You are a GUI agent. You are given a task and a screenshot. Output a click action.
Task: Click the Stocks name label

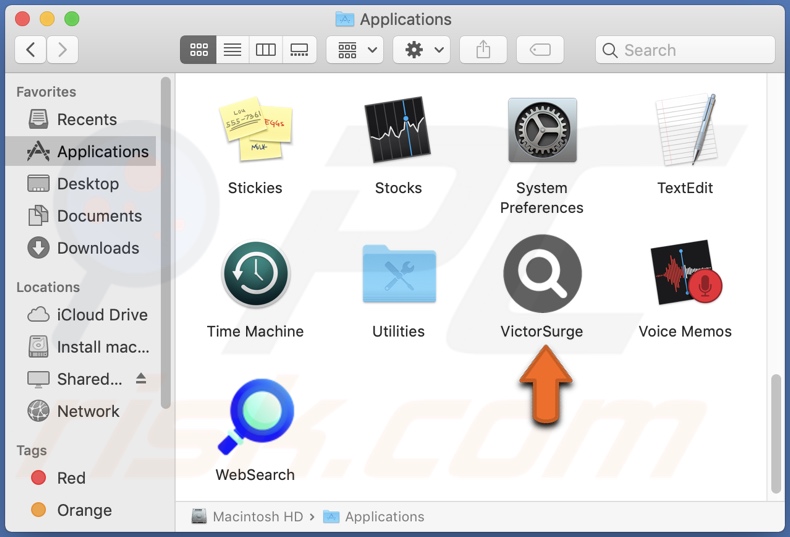399,188
